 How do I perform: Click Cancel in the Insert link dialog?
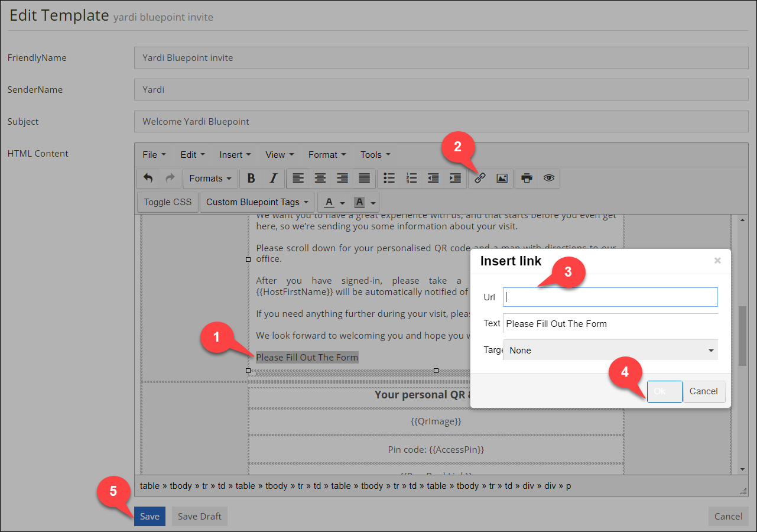(x=704, y=391)
